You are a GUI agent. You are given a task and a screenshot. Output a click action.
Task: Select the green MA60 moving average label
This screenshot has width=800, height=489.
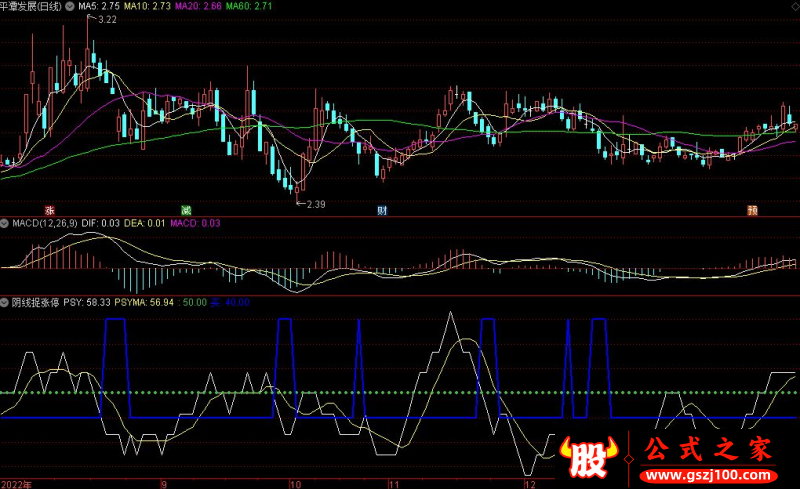click(248, 6)
